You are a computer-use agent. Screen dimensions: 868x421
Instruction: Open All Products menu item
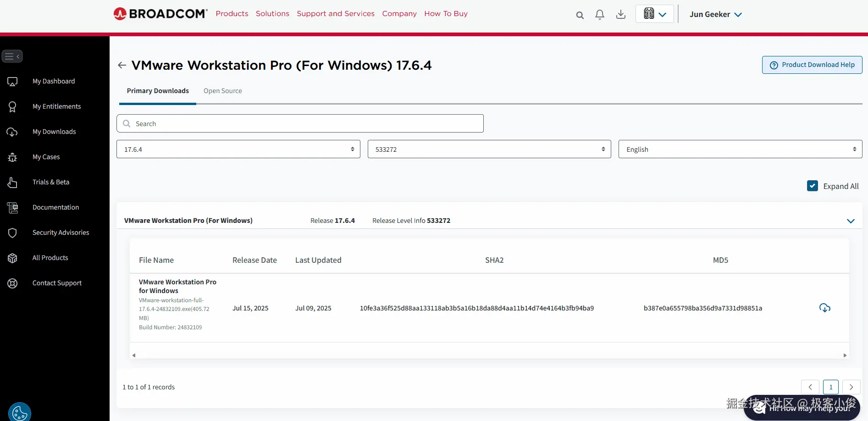tap(50, 258)
